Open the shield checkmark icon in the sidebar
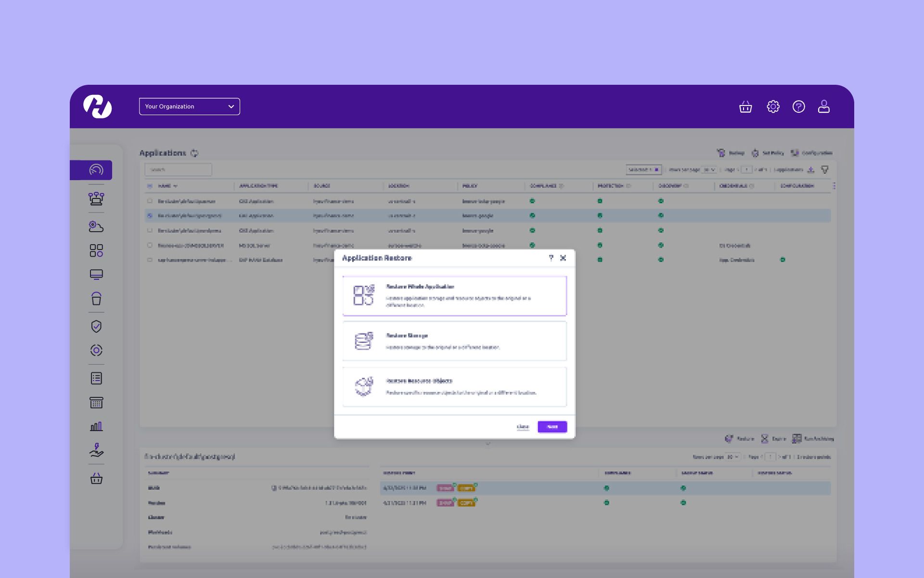This screenshot has width=924, height=578. tap(96, 327)
